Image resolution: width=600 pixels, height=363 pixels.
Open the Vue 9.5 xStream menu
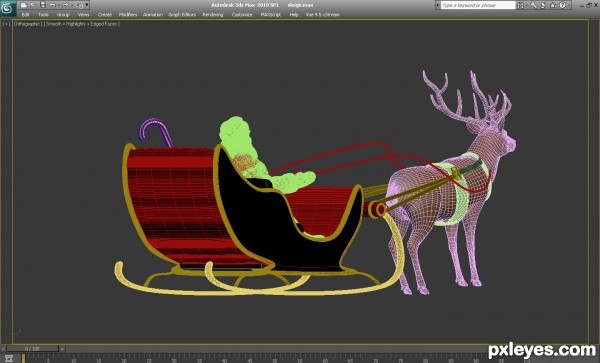pos(322,15)
